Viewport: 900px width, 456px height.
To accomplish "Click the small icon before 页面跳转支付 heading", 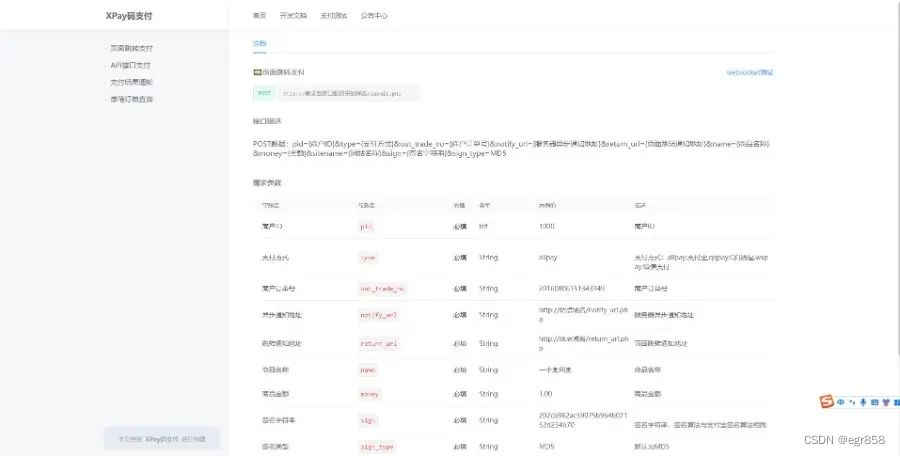I will [257, 72].
